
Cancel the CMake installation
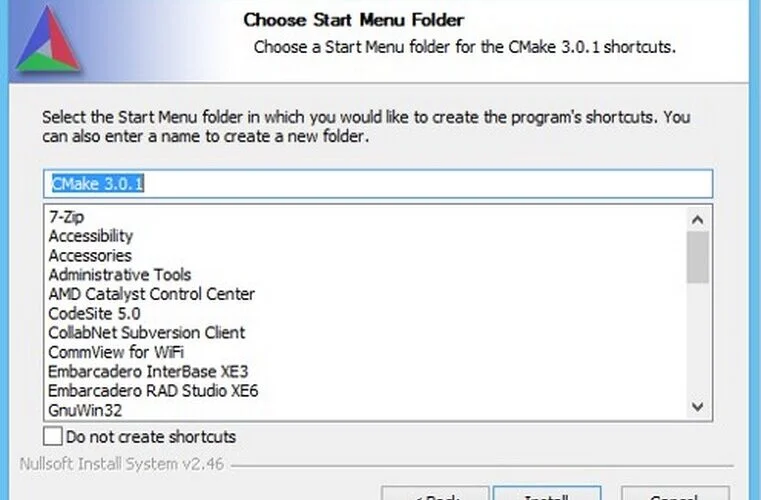(x=675, y=493)
